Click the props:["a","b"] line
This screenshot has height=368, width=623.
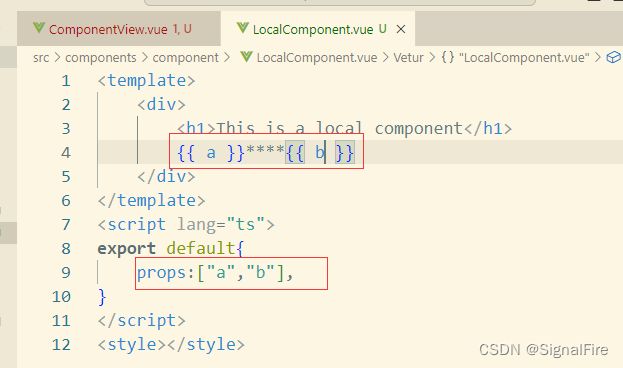pos(215,273)
